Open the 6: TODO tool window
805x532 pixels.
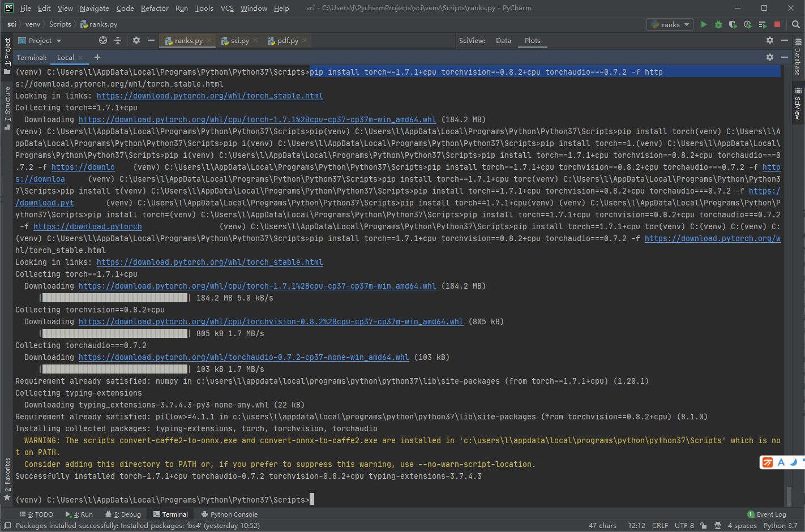36,514
